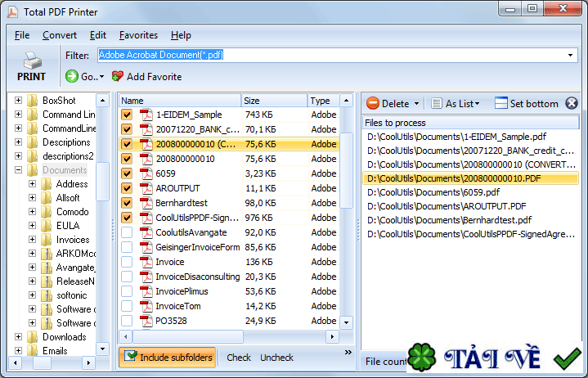Sort files by Name column header
This screenshot has height=378, width=588.
coord(180,101)
